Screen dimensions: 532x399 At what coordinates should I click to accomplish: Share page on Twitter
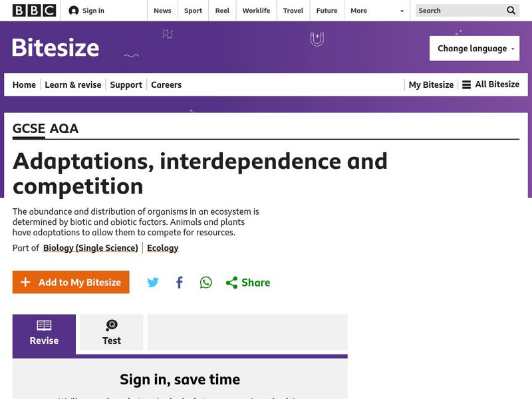(153, 283)
